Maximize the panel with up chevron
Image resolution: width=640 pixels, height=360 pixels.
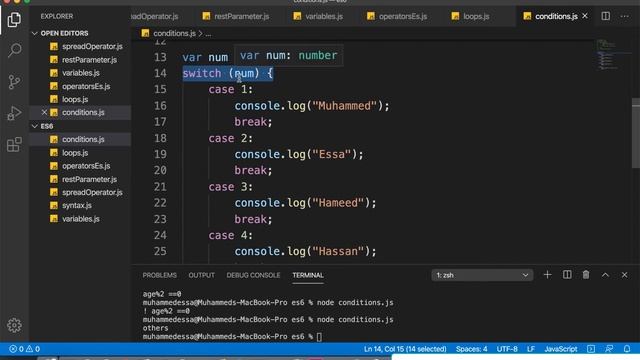tap(605, 275)
